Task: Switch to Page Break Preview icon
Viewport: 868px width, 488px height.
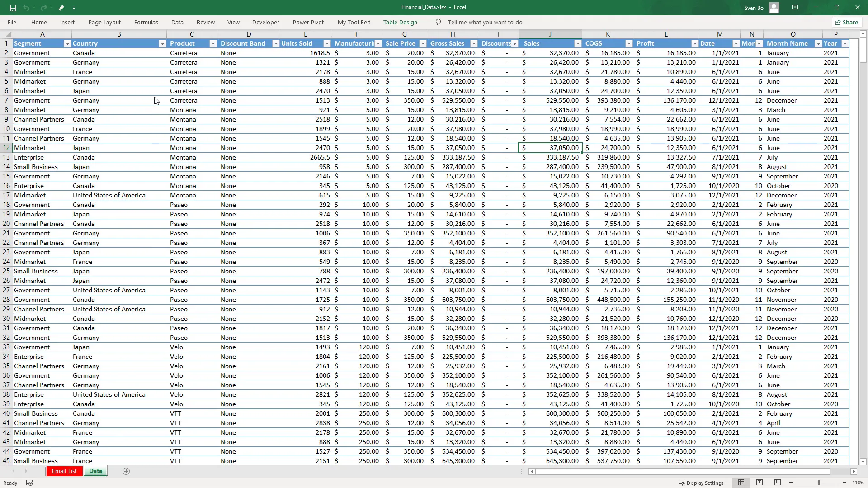Action: [778, 483]
